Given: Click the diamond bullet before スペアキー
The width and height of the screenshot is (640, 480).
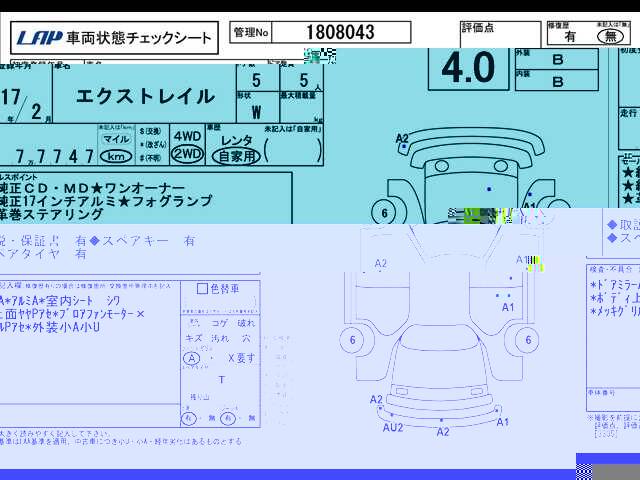Looking at the screenshot, I should tap(95, 241).
